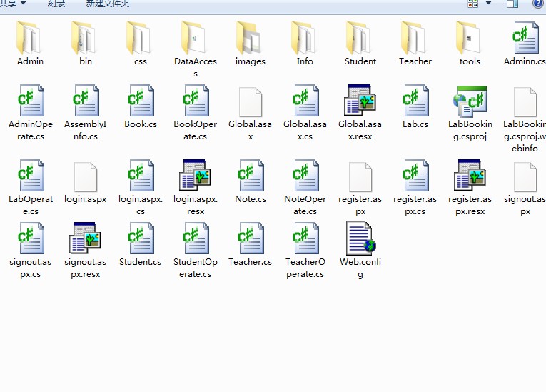Open the view options dropdown arrow
This screenshot has width=546, height=392.
click(x=488, y=3)
